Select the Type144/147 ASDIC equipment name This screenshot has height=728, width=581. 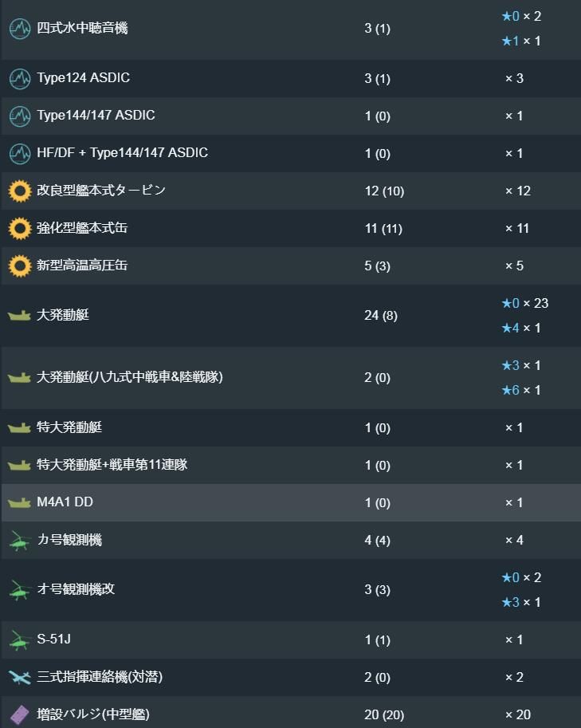pos(96,115)
